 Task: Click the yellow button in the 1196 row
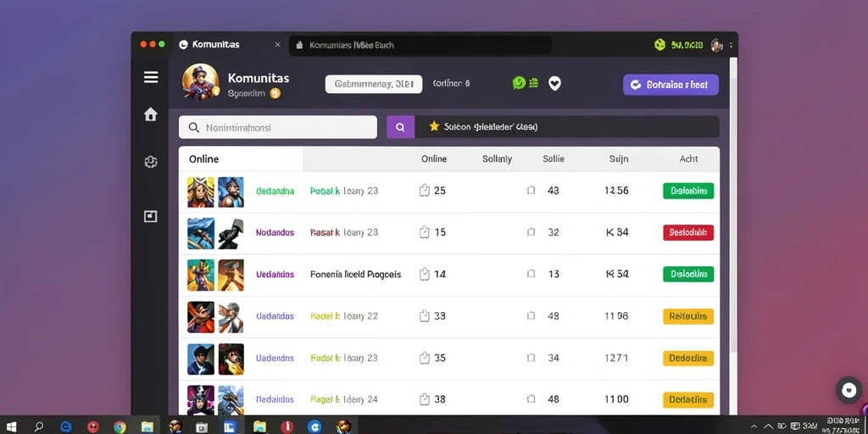click(688, 316)
